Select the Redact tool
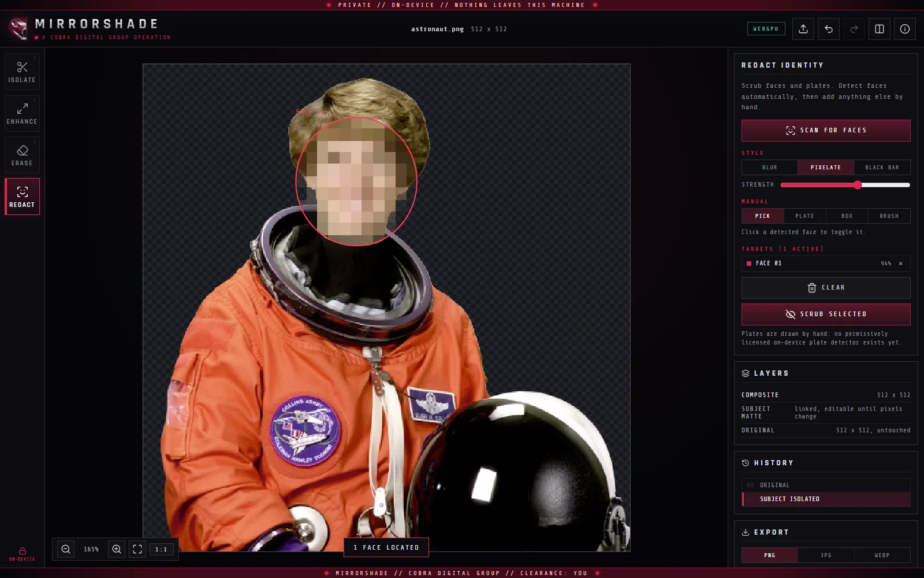The height and width of the screenshot is (578, 924). [x=22, y=197]
